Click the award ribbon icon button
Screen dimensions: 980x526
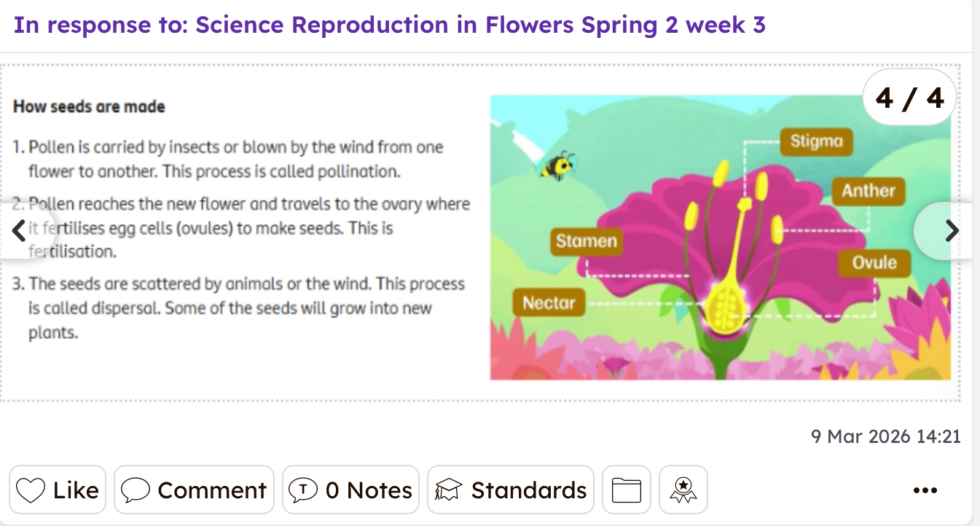click(x=683, y=490)
